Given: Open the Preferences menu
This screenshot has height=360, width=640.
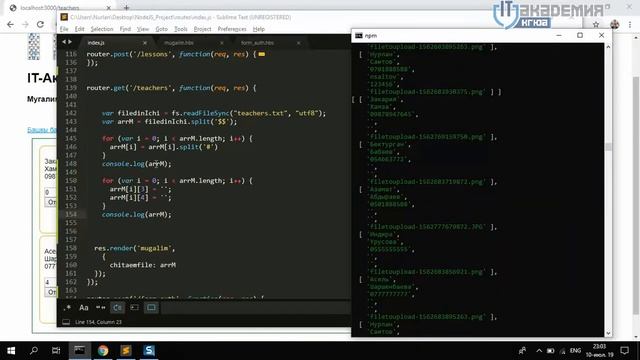Looking at the screenshot, I should (x=232, y=29).
